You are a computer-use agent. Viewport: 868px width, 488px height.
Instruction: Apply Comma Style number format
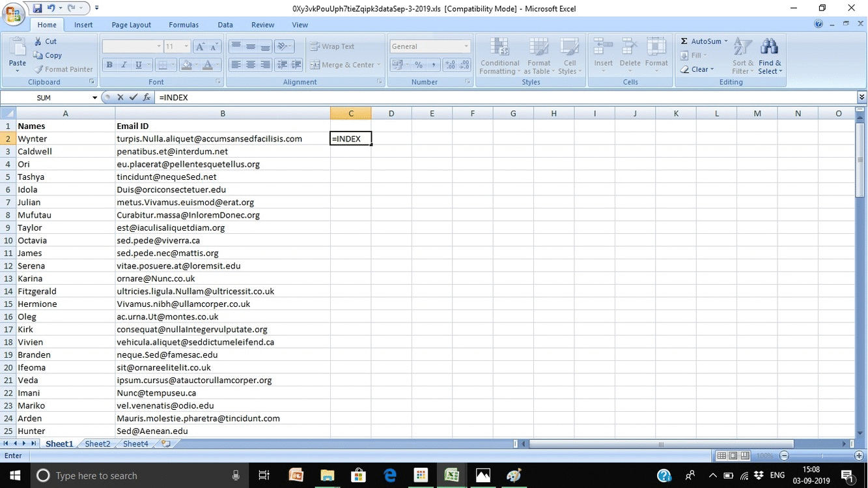click(433, 65)
